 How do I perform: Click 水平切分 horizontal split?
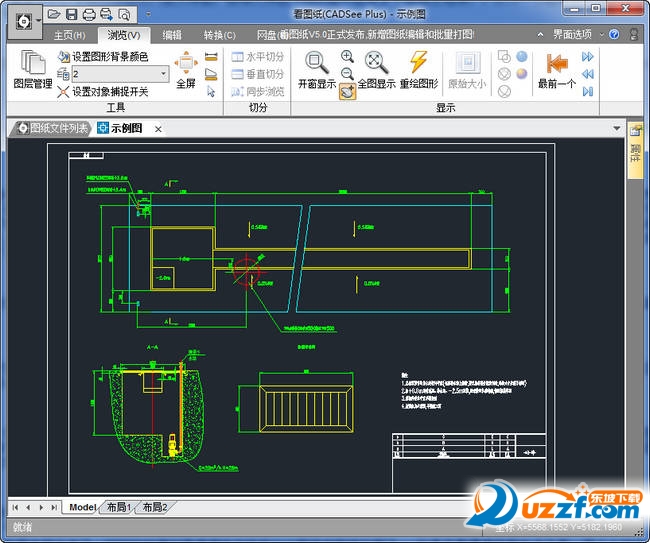pyautogui.click(x=257, y=57)
